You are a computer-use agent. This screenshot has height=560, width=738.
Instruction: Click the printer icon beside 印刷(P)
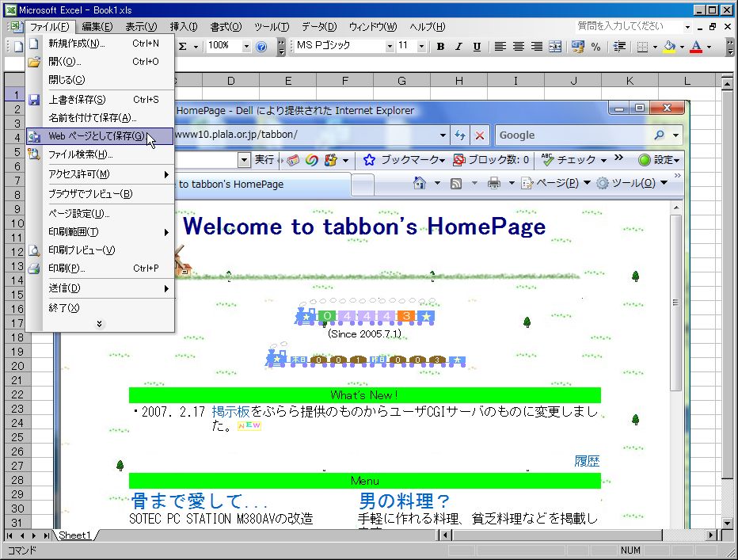tap(34, 269)
